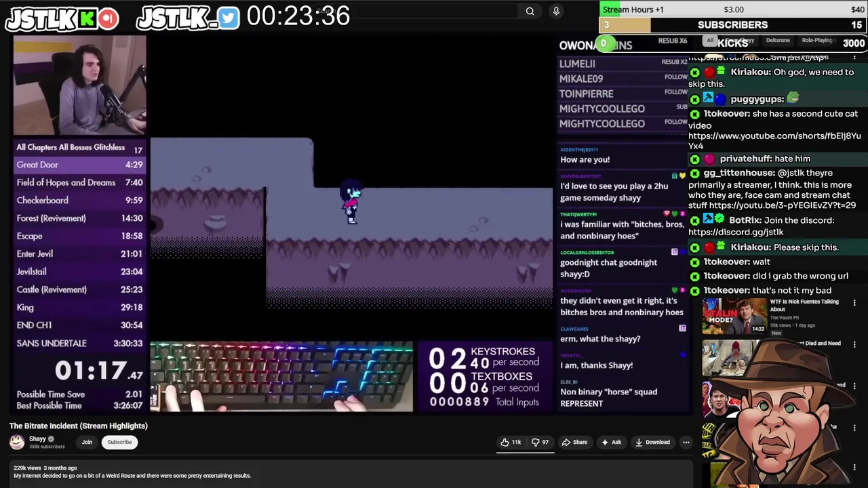Select the Deltarune filter chip
Viewport: 868px width, 488px height.
coord(778,40)
